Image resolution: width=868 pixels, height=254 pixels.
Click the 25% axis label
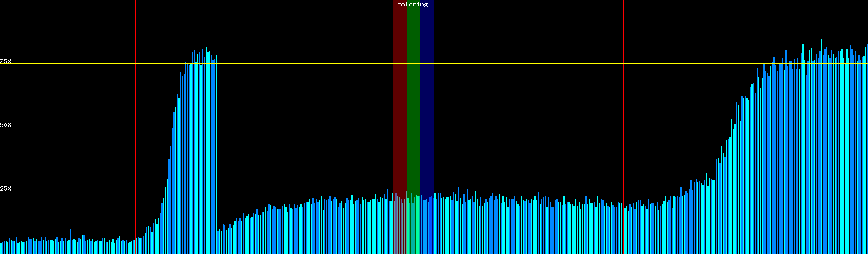pyautogui.click(x=6, y=188)
